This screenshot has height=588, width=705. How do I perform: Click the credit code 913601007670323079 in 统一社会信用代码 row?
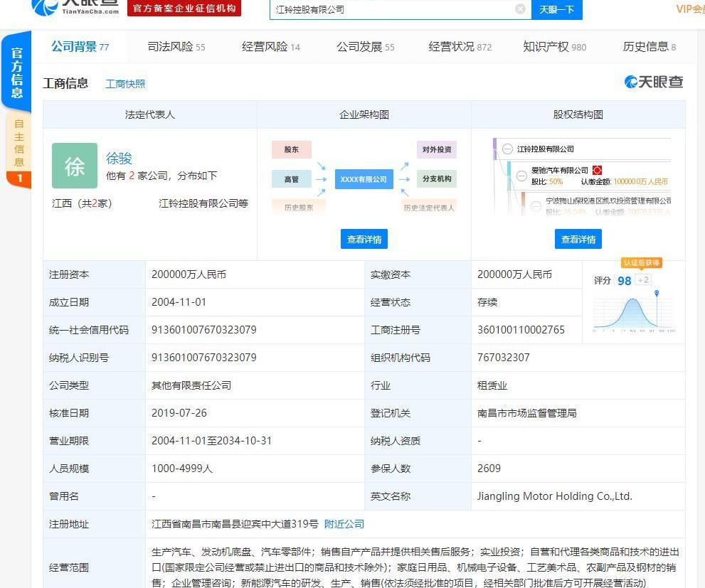(x=204, y=330)
